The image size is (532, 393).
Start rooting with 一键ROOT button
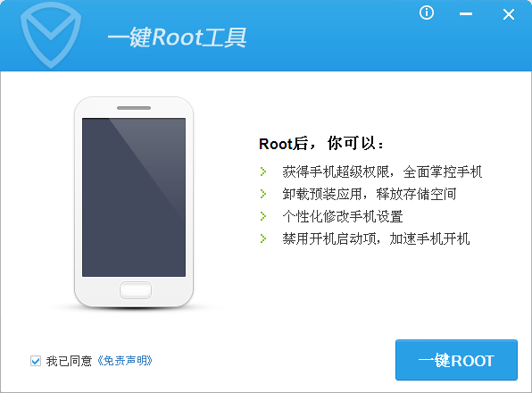(x=456, y=360)
